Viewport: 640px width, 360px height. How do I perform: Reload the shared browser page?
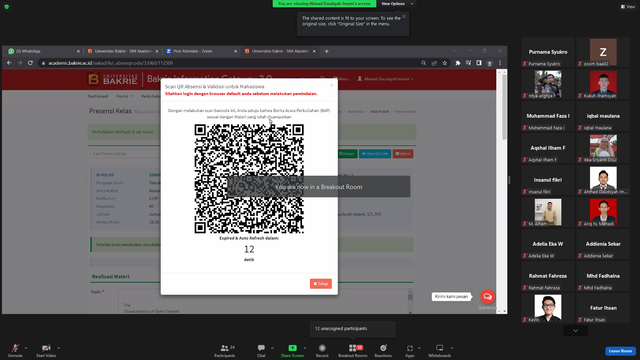tap(30, 63)
